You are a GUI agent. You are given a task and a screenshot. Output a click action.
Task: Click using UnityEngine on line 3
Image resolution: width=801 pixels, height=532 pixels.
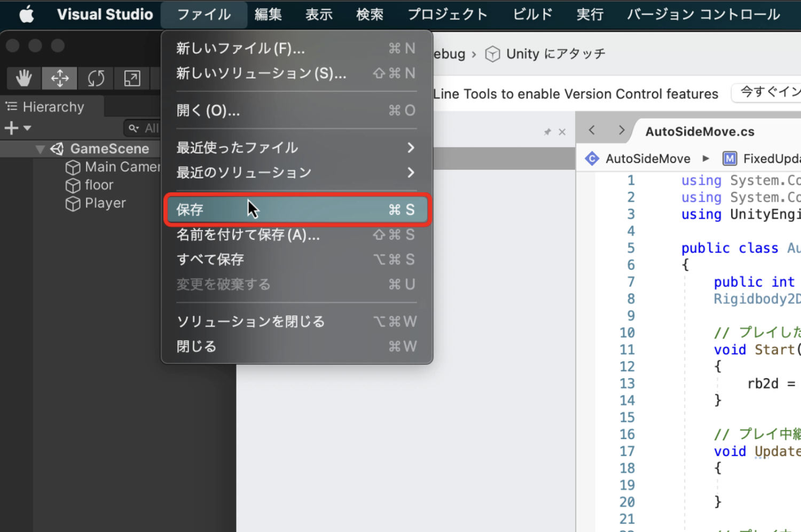741,215
